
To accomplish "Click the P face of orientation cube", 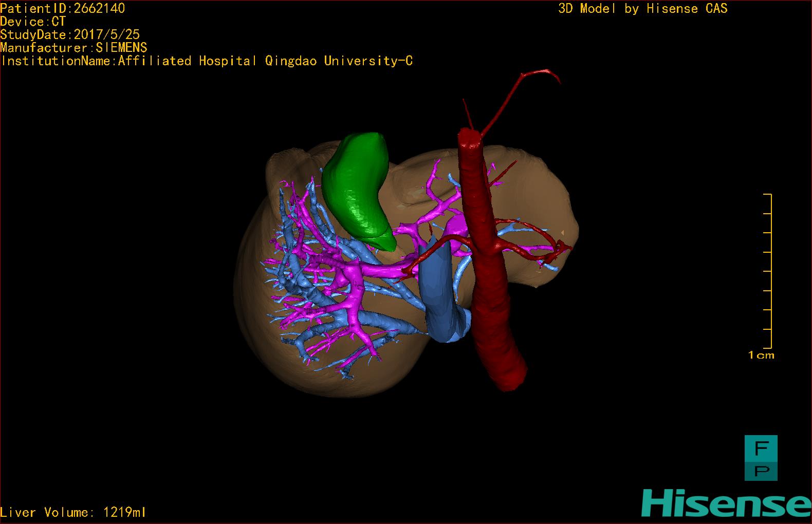I will click(761, 470).
